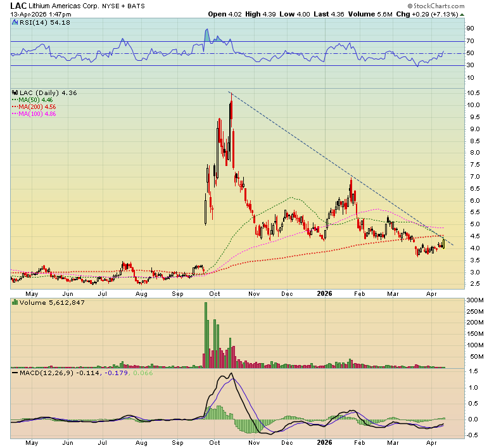Click the MACD histogram value 0.066
494x448 pixels.
tap(143, 373)
